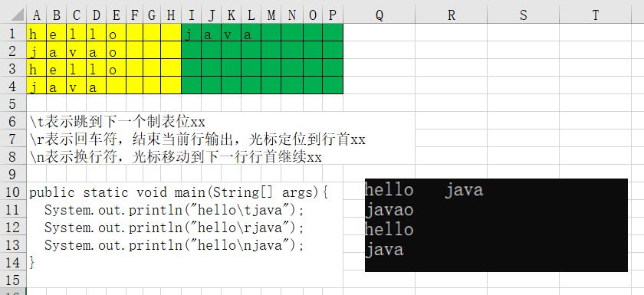Click the println("hello\tjava") code line
Screen dimensions: 644x295
pyautogui.click(x=174, y=210)
